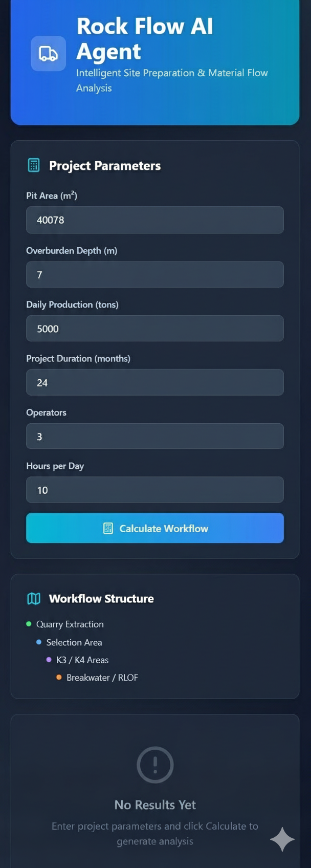Screen dimensions: 311x868
Task: Click the map icon beside Workflow Structure
Action: pyautogui.click(x=34, y=598)
